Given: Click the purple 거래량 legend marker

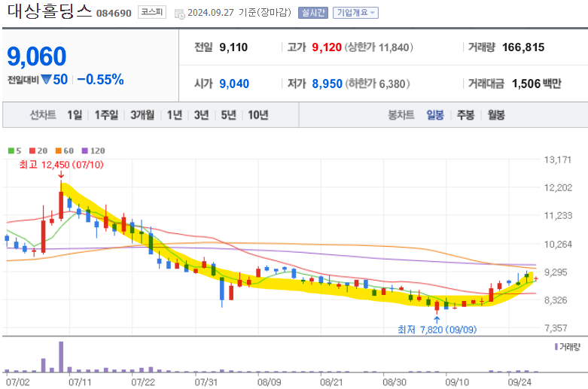Looking at the screenshot, I should (556, 347).
